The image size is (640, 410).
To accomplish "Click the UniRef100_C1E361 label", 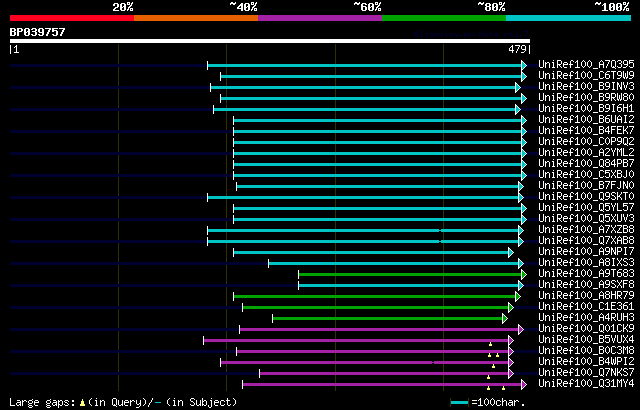I will coord(586,307).
